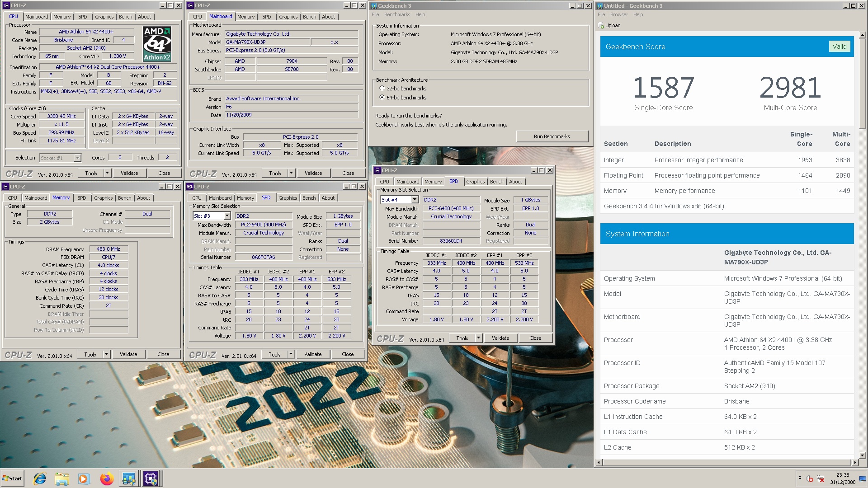Click Validate in the CPU-Z CPU window
This screenshot has width=868, height=488.
tap(129, 173)
